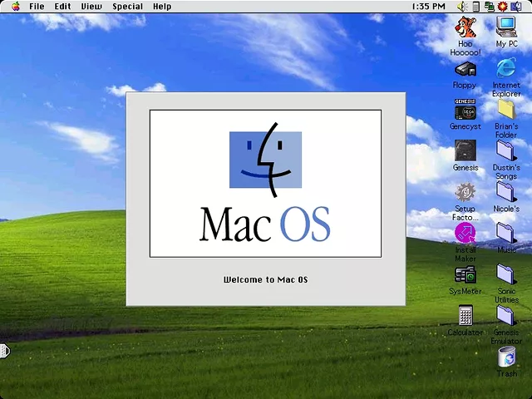Select the Music folder icon
Image resolution: width=532 pixels, height=399 pixels.
(x=506, y=233)
